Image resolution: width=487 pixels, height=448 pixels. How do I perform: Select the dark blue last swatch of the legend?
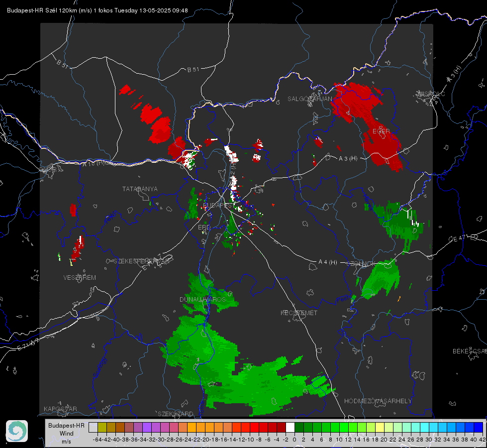coord(479,427)
